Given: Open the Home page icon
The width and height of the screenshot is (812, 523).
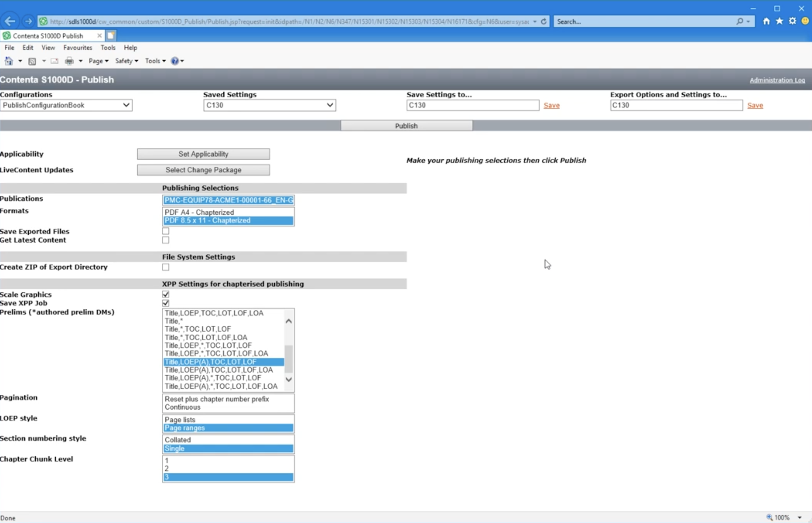Looking at the screenshot, I should tap(766, 21).
